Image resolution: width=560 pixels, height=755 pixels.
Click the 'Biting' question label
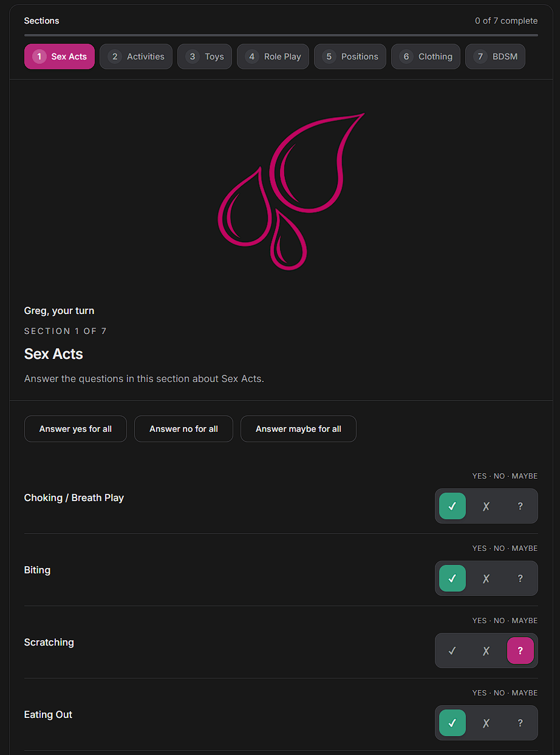coord(37,570)
